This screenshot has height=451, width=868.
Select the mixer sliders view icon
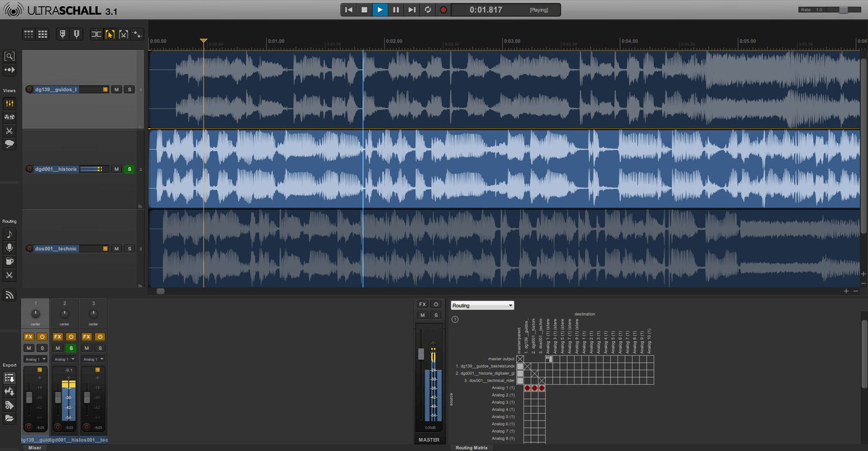[x=9, y=104]
